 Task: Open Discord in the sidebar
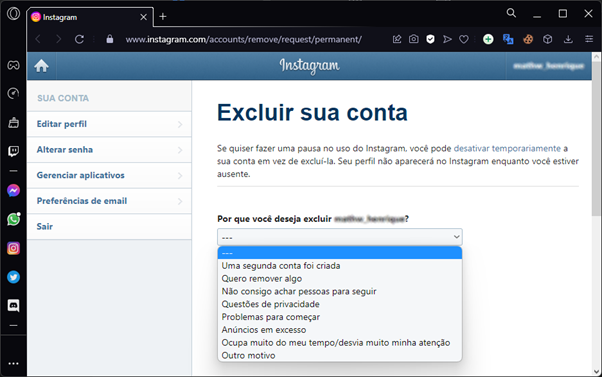click(x=13, y=306)
